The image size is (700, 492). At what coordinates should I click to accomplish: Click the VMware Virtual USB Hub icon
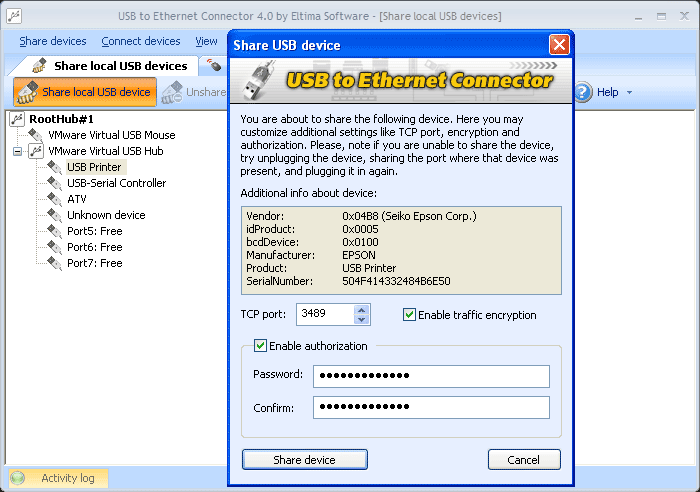coord(36,151)
